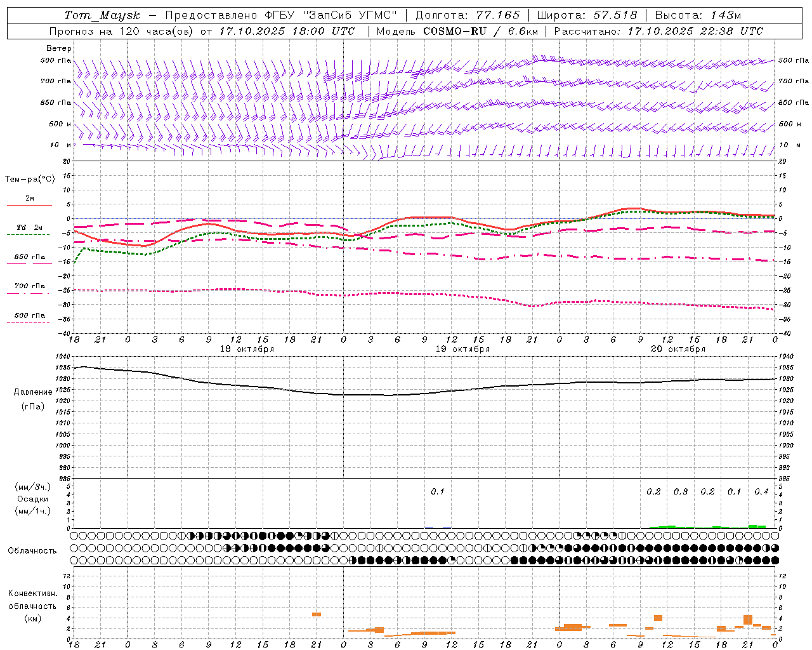Screen dimensions: 812x650
Task: Click the dashed line sample under 'Td 2м'
Action: (x=28, y=235)
